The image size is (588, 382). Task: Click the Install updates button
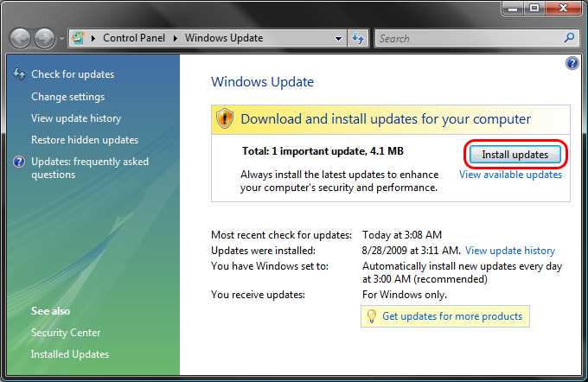point(514,155)
